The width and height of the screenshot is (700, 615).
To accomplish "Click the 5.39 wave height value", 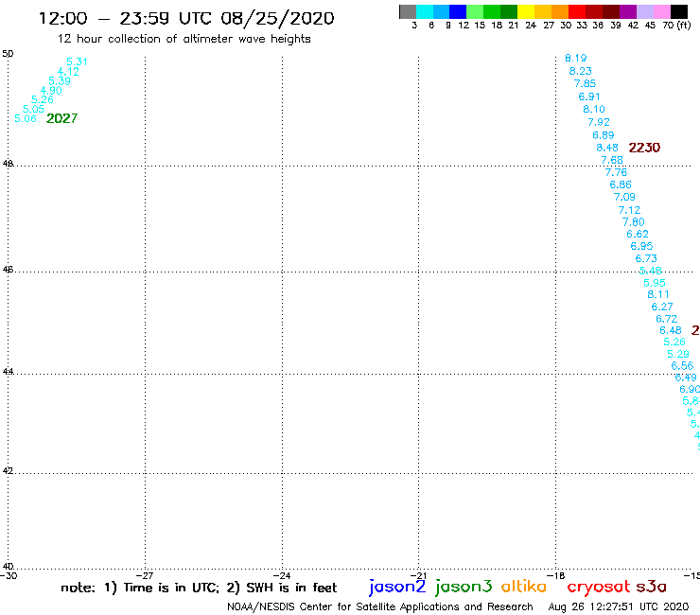I will [60, 80].
